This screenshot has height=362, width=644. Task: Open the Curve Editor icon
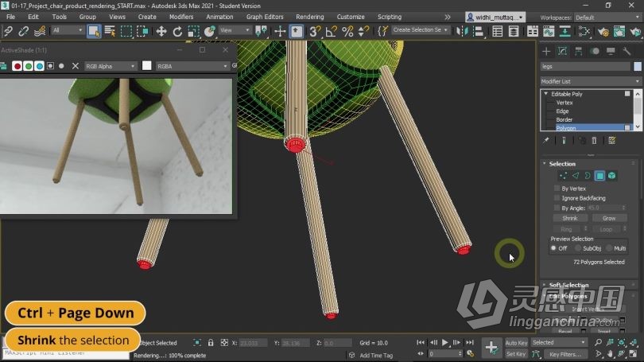(x=549, y=31)
